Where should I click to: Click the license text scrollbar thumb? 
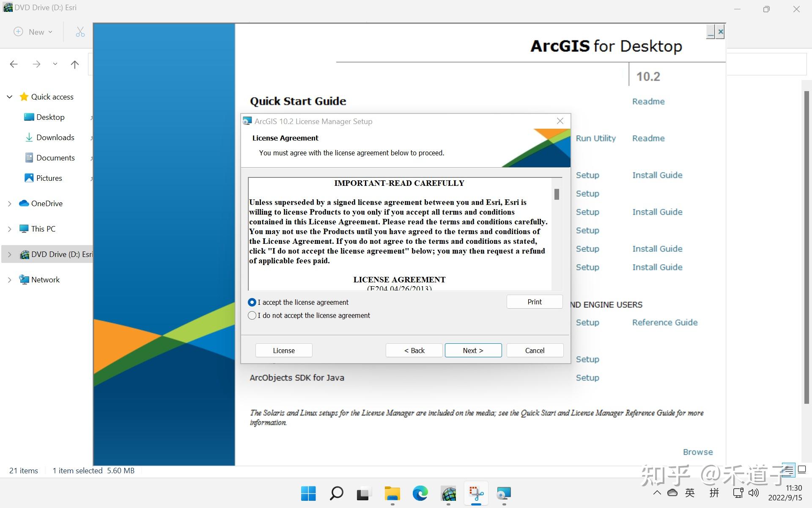click(557, 194)
